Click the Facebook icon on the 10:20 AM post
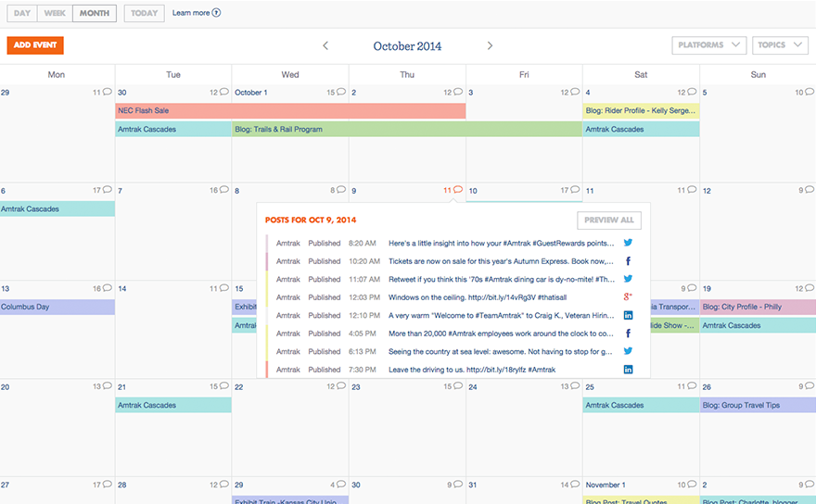 click(628, 261)
